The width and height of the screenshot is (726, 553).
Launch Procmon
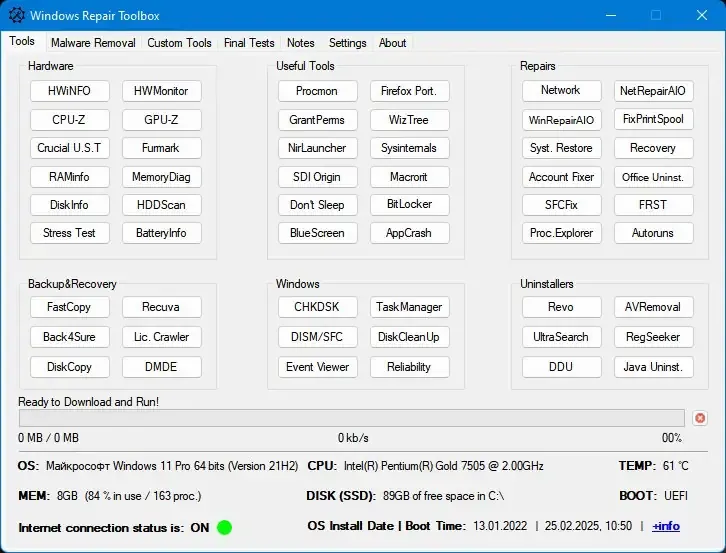click(318, 91)
